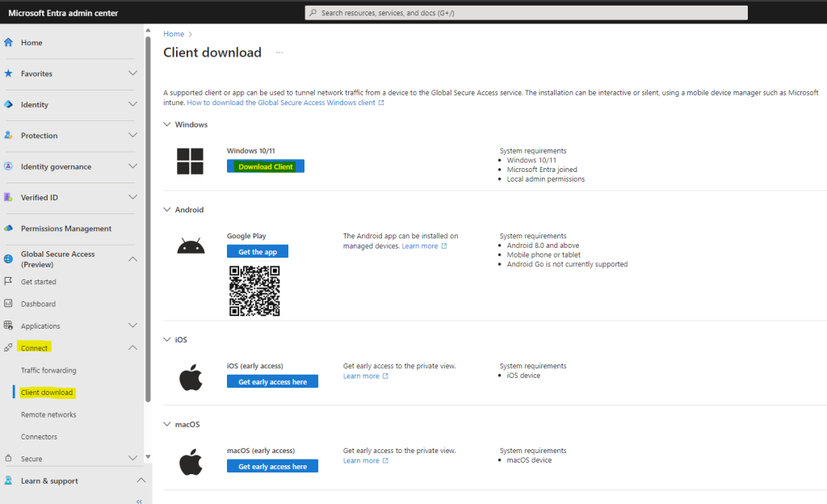
Task: Click external link icon after Windows client link
Action: tap(381, 103)
